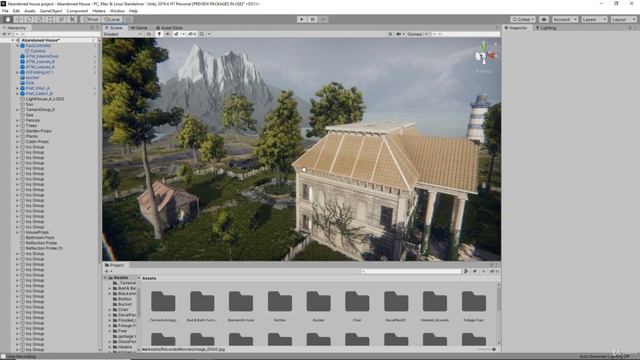Viewport: 640px width, 360px height.
Task: Click Project search-by-type icon
Action: 466,271
